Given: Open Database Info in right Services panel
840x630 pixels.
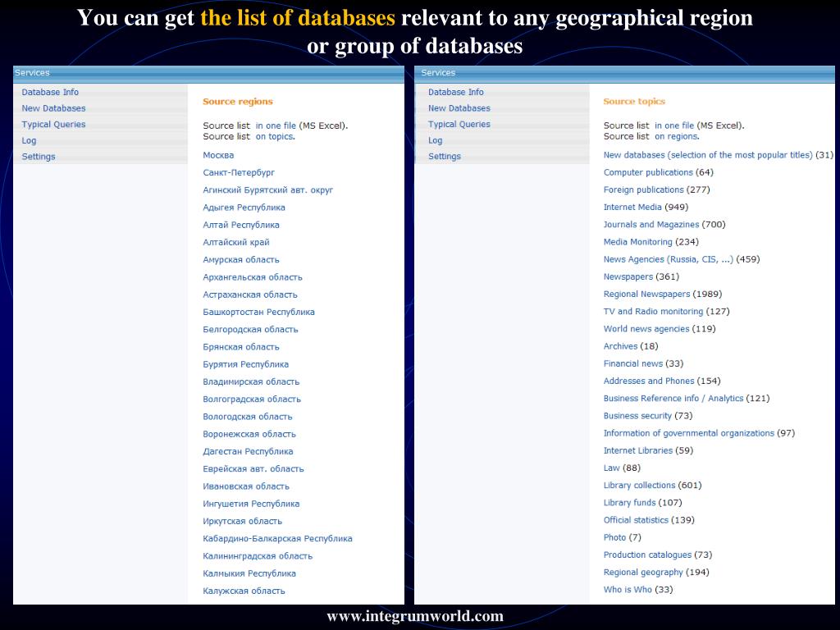Looking at the screenshot, I should click(456, 92).
